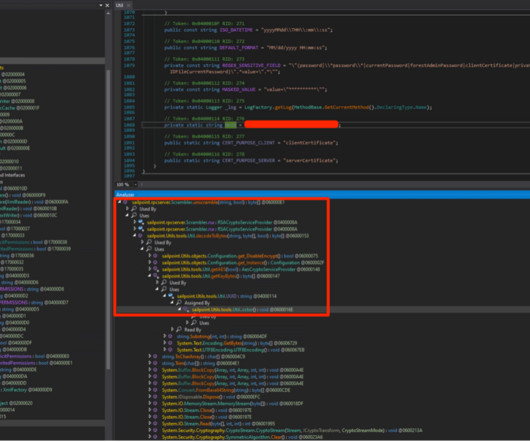Click method icon beside MemoryStream constructor

pos(155,403)
